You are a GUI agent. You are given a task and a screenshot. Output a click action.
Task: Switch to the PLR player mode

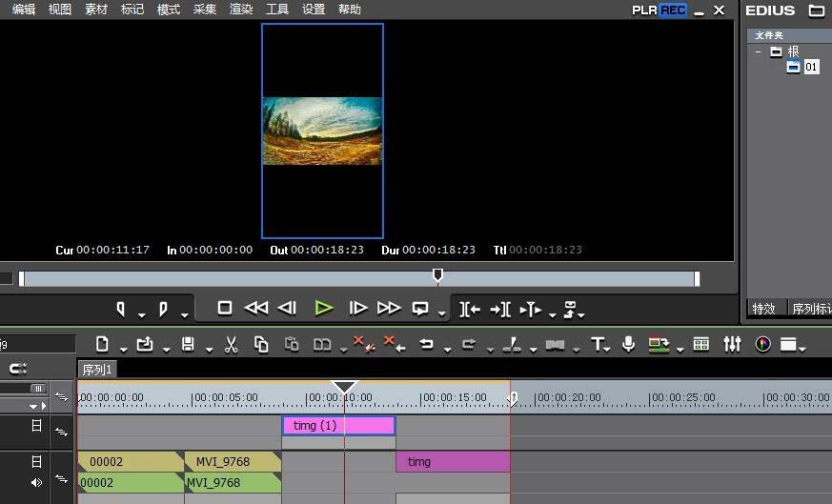[644, 10]
